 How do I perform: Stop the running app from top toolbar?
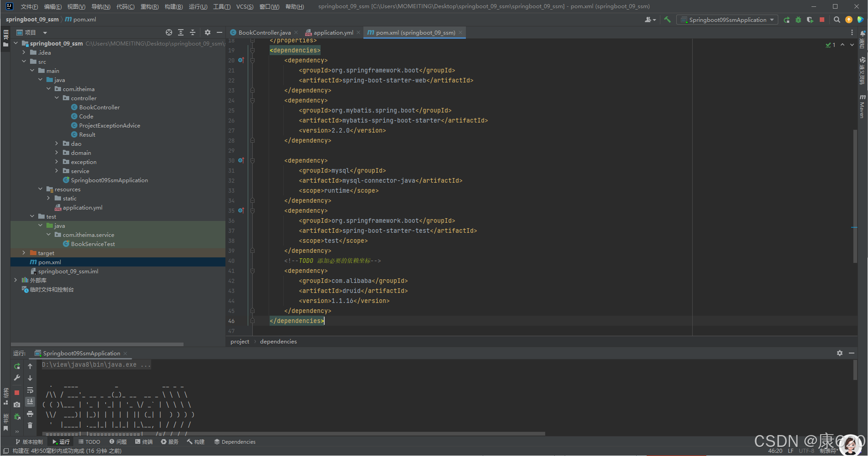[x=822, y=20]
